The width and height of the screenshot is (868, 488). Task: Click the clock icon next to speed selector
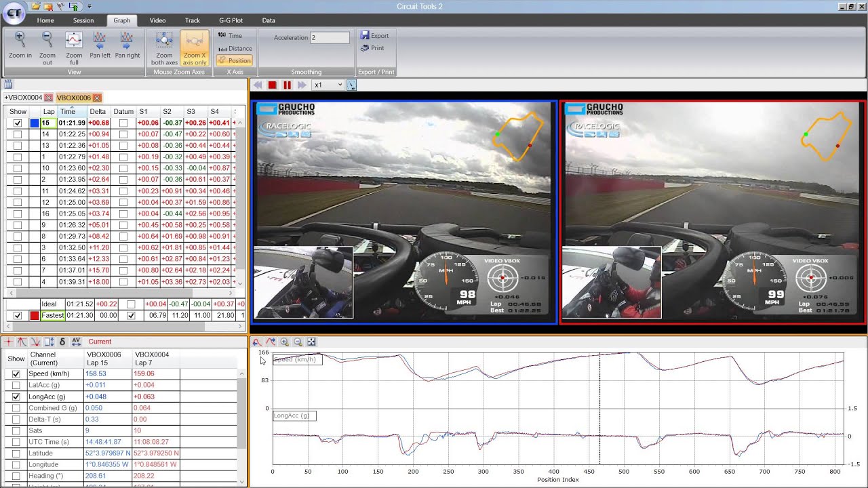(351, 85)
